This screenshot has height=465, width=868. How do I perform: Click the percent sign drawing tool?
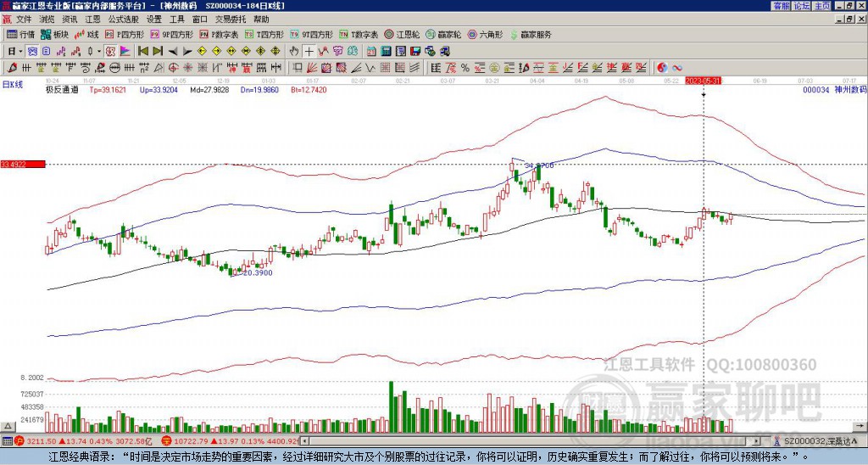coord(465,68)
